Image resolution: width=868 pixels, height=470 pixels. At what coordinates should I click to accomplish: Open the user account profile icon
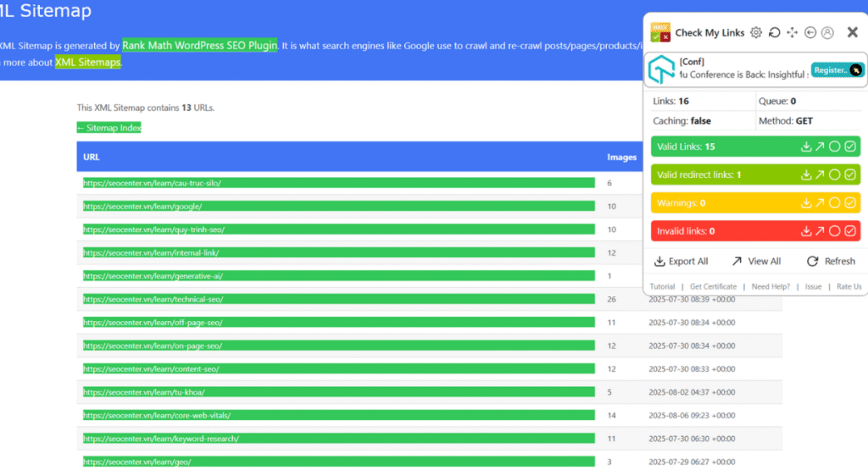tap(827, 33)
